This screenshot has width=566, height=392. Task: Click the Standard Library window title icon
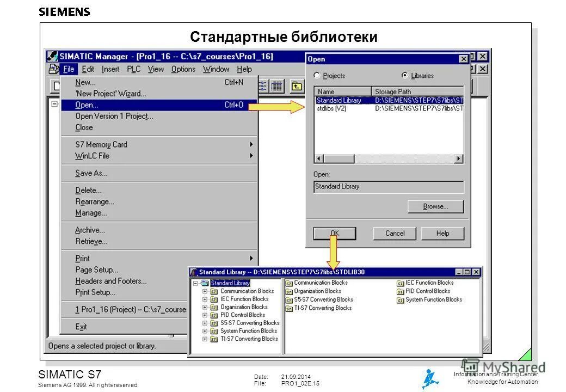[194, 272]
